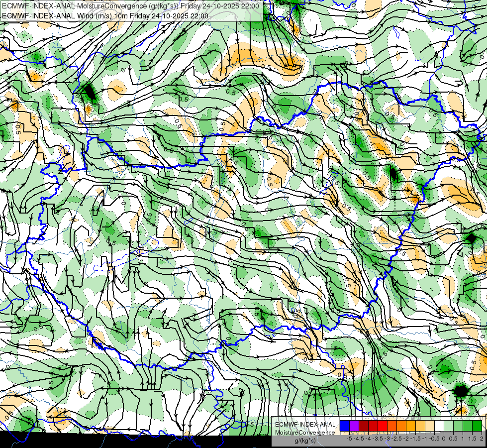Click the purple legend swatch
Viewport: 487px width, 448px height.
tap(354, 426)
